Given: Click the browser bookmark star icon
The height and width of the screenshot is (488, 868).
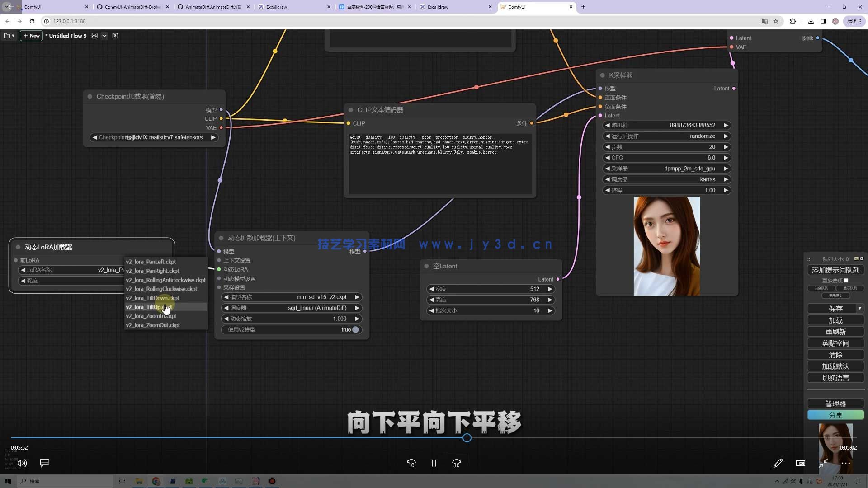Looking at the screenshot, I should 776,21.
